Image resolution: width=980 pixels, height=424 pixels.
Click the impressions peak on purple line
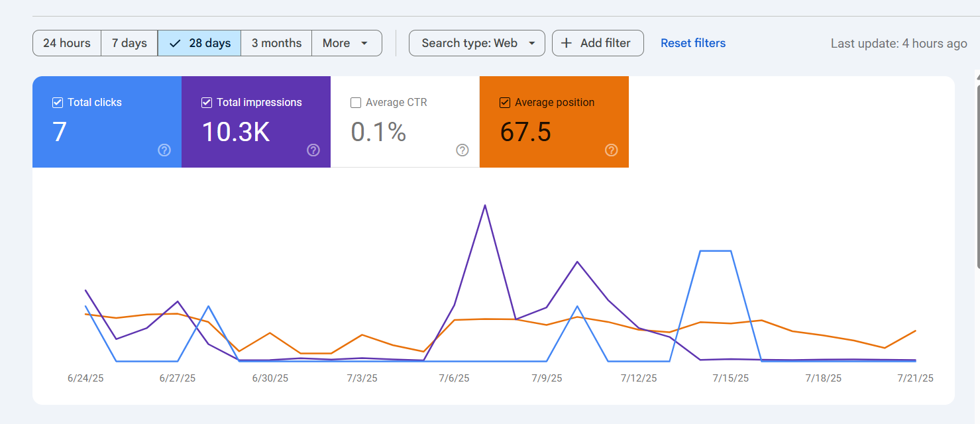(485, 205)
